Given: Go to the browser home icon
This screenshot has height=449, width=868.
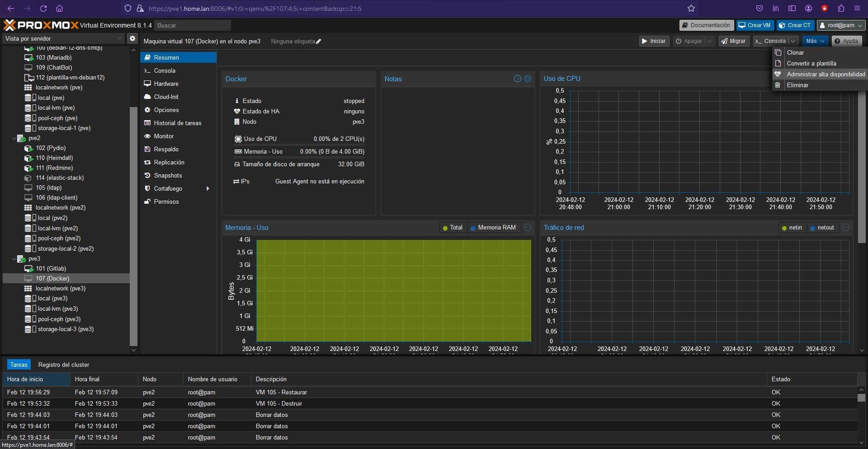Looking at the screenshot, I should tap(59, 8).
